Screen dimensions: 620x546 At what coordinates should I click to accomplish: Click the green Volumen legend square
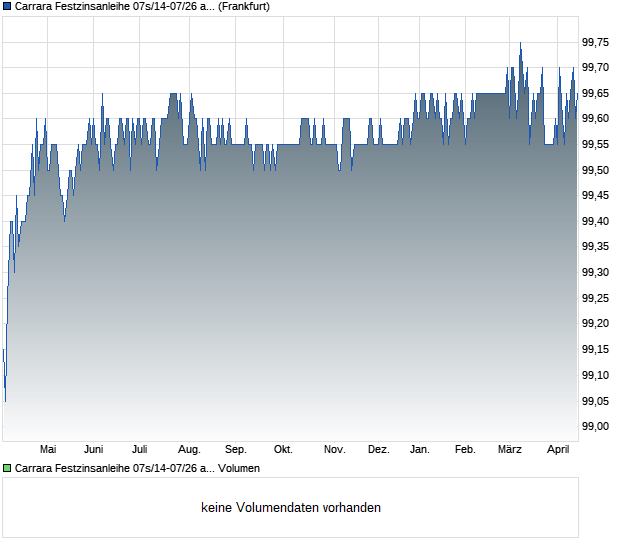[x=7, y=468]
